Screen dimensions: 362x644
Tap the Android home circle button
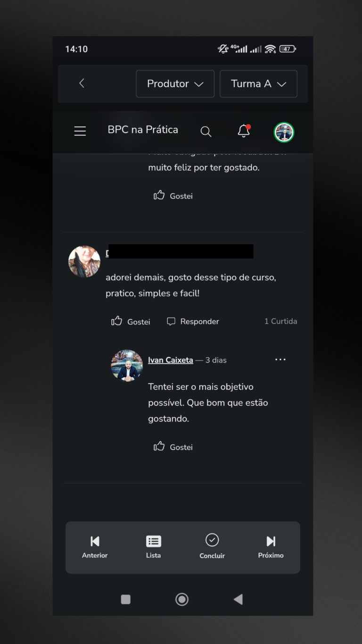tap(182, 599)
